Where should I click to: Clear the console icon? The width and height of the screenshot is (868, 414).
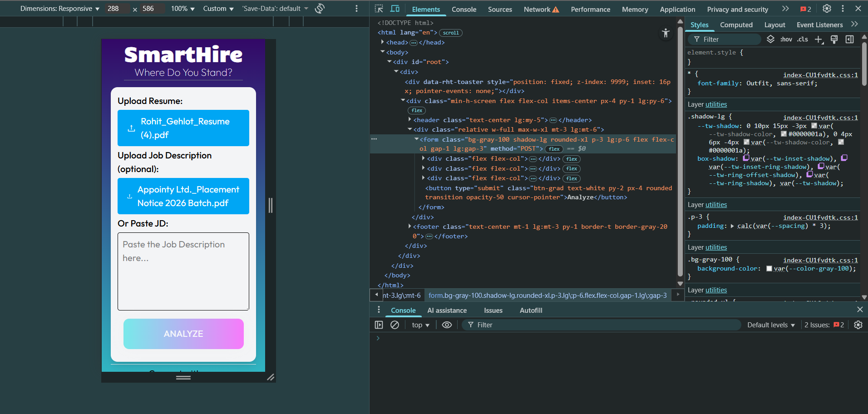tap(395, 325)
